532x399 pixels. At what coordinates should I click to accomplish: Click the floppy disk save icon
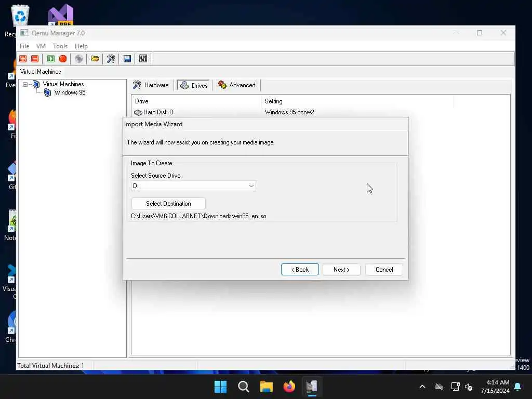pyautogui.click(x=127, y=59)
